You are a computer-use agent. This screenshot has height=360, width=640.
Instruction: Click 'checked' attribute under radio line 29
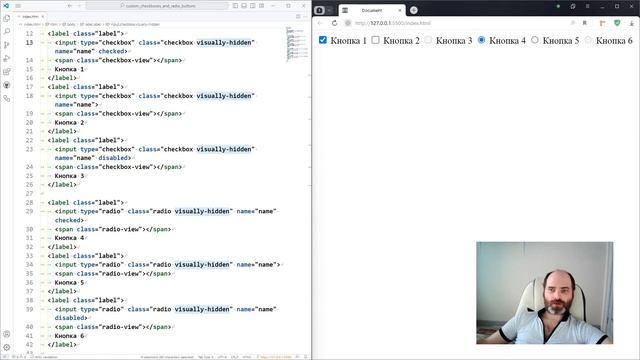point(68,220)
